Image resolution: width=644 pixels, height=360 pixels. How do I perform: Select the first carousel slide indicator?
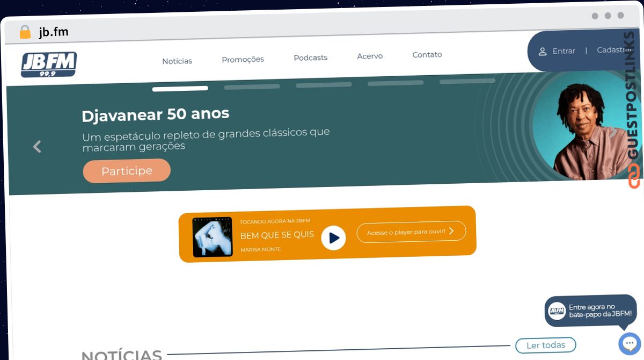[x=180, y=89]
